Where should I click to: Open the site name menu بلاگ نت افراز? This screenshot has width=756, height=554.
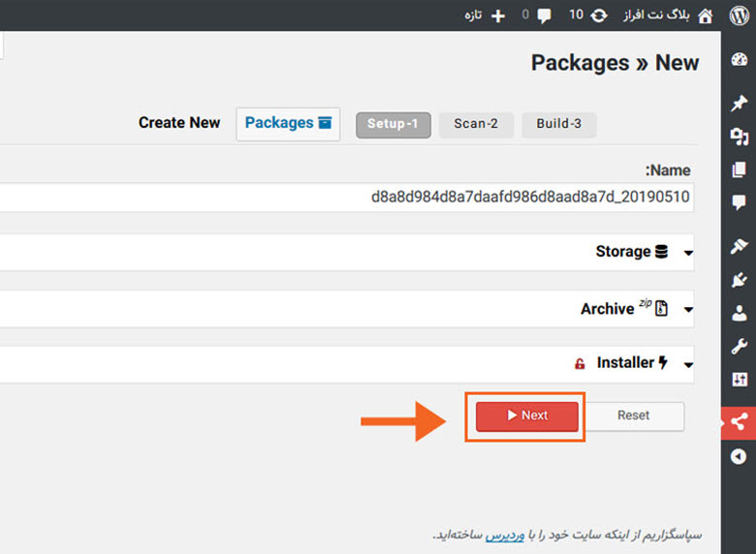[x=656, y=15]
